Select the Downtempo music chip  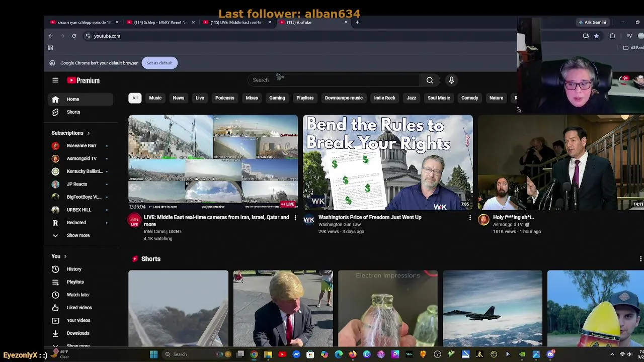[344, 98]
